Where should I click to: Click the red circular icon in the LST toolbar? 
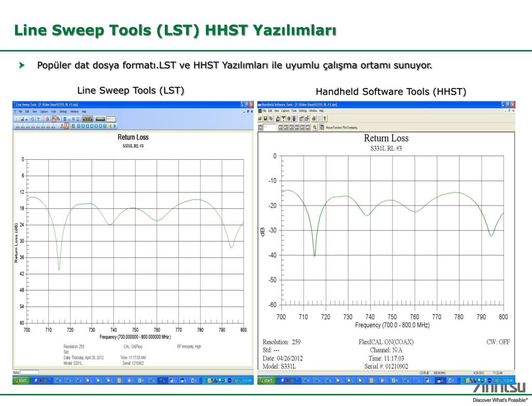pos(47,119)
